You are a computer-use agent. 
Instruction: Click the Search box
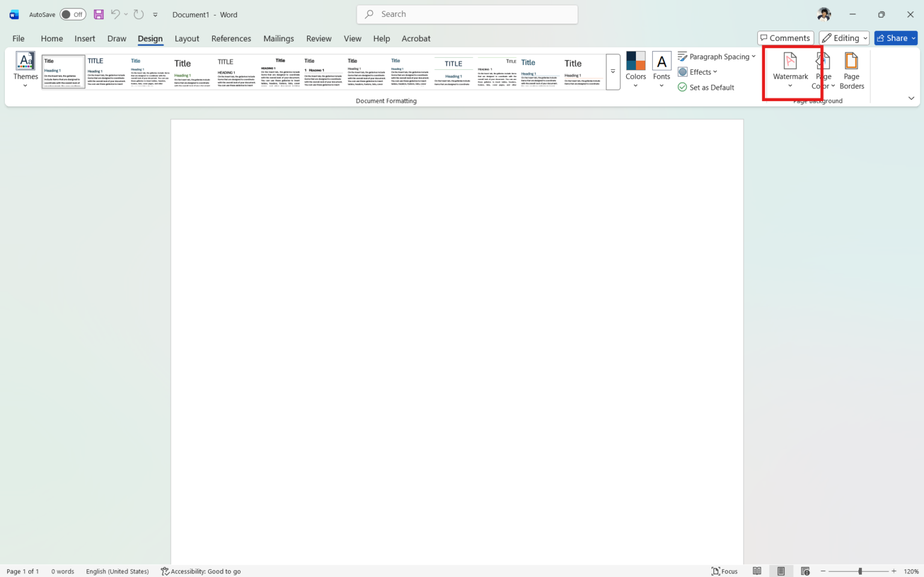point(467,14)
